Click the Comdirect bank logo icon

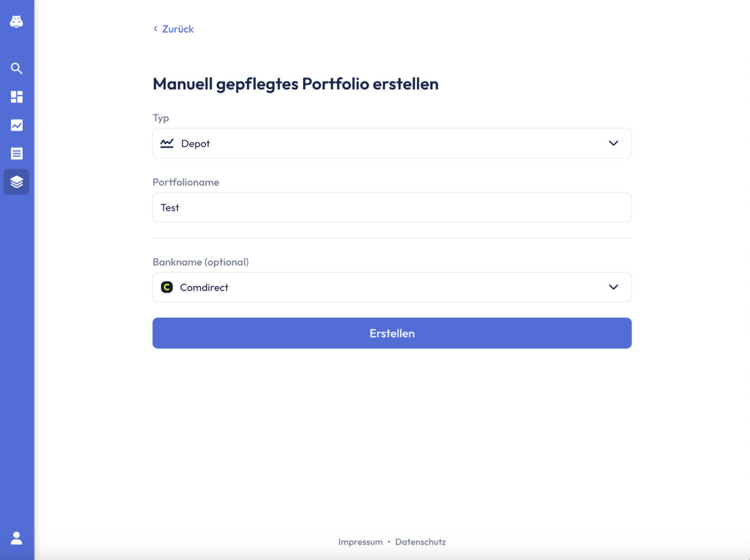(x=167, y=287)
